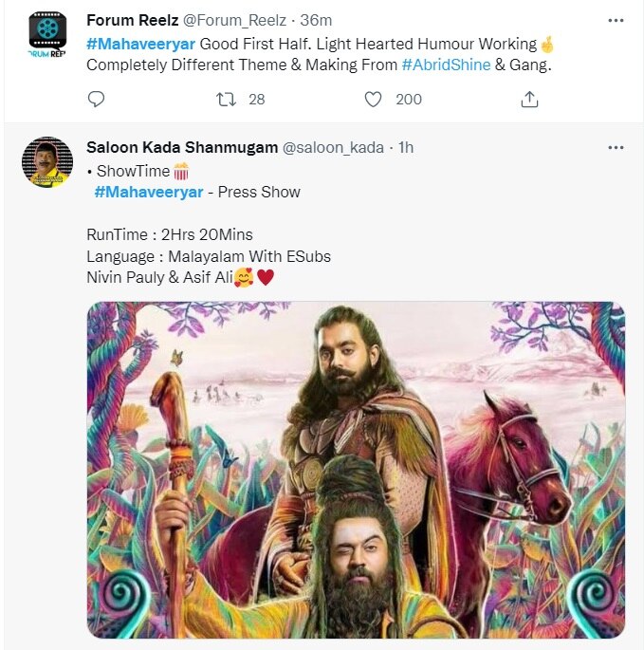Open more options for Forum Reelz tweet
The image size is (644, 650).
point(616,20)
